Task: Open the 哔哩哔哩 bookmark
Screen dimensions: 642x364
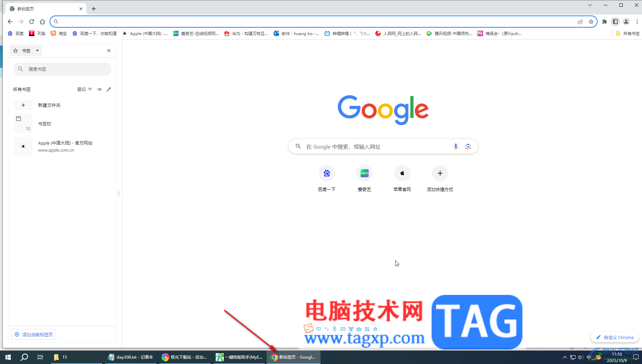Action: 347,33
